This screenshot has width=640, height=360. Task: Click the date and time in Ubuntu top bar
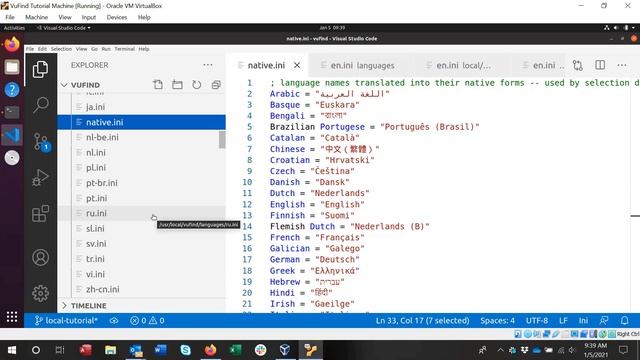(x=332, y=28)
